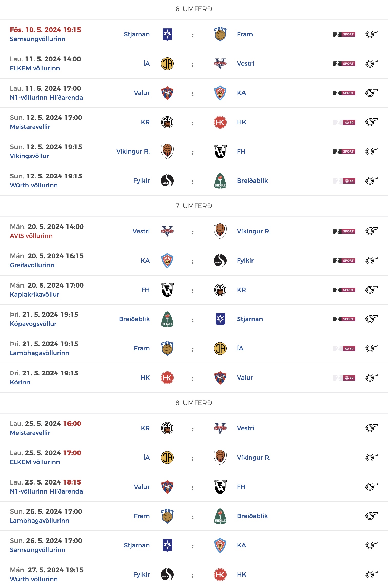Image resolution: width=388 pixels, height=588 pixels.
Task: Open the Valur away team link versus HK
Action: (245, 378)
